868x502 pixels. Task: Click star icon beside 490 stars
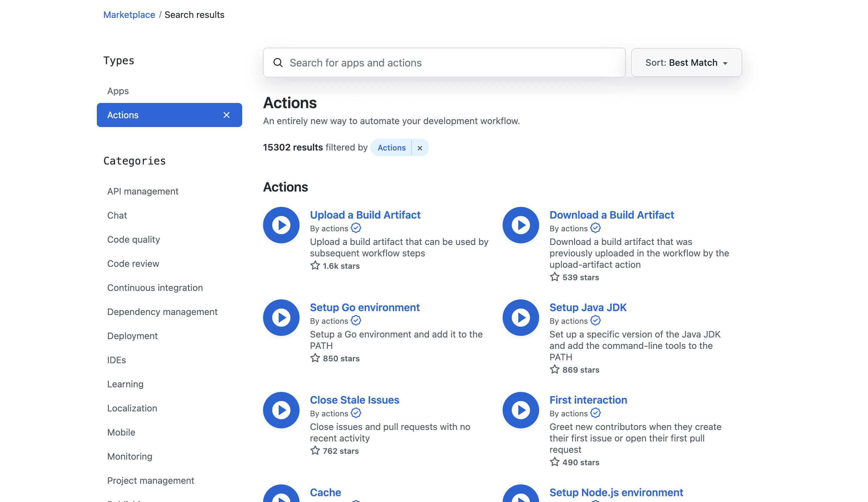(x=554, y=462)
